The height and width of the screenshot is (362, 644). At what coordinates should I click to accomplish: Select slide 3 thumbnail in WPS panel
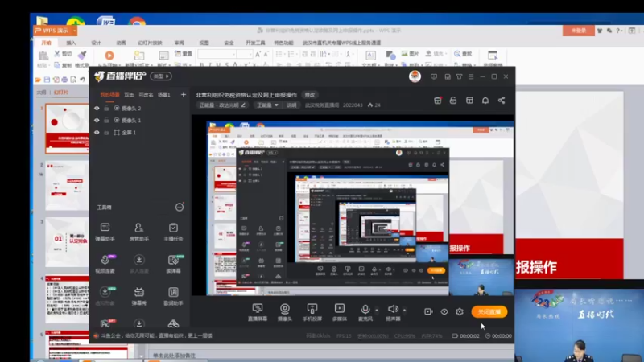coord(68,242)
